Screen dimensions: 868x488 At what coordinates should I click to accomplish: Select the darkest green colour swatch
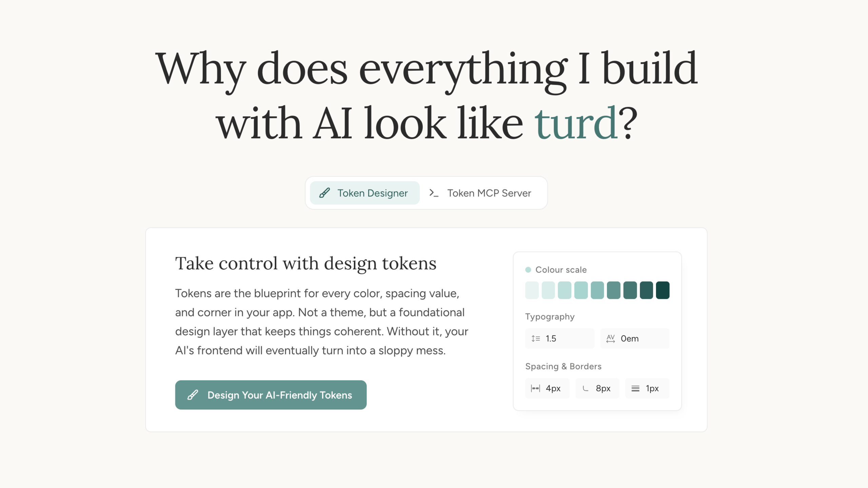tap(662, 290)
